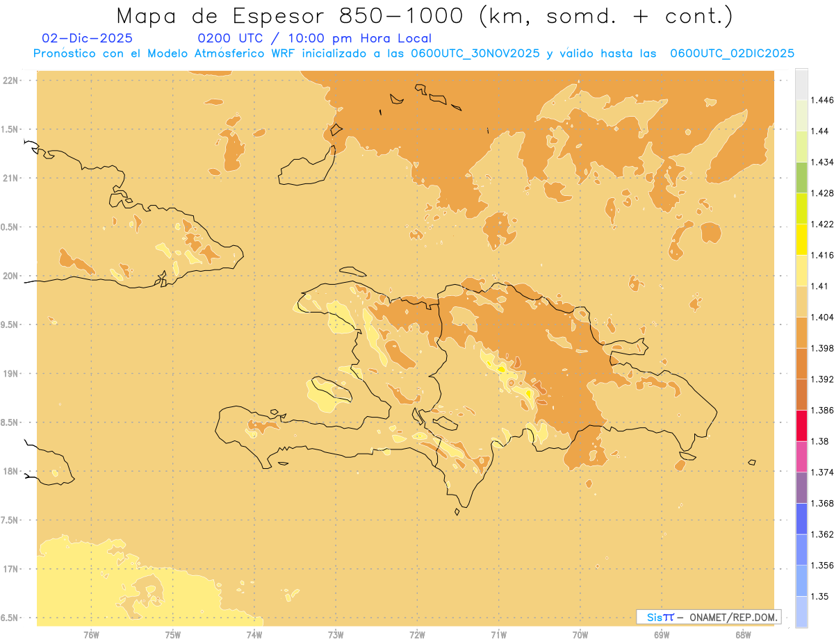Click the colorbar value '1.386'
The width and height of the screenshot is (834, 644).
click(823, 410)
